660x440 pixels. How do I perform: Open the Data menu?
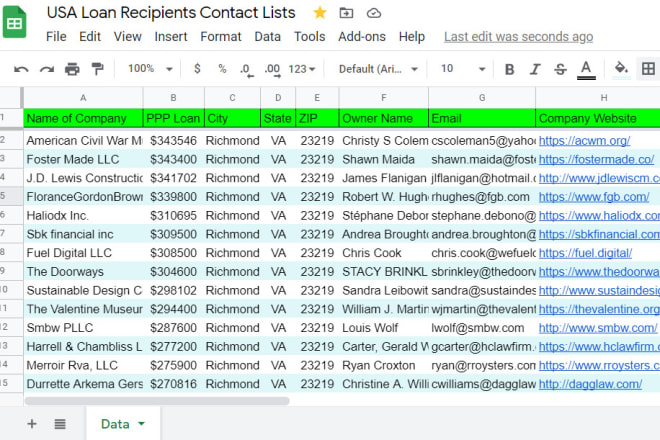(x=267, y=37)
